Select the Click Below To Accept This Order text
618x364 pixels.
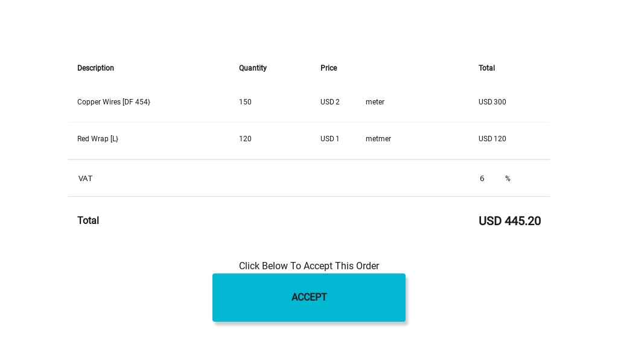pyautogui.click(x=309, y=266)
